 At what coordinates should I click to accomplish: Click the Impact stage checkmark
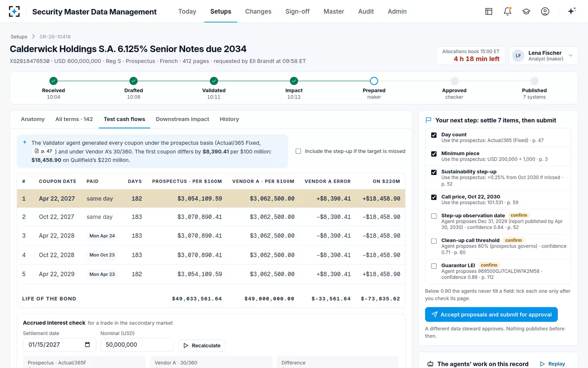294,81
